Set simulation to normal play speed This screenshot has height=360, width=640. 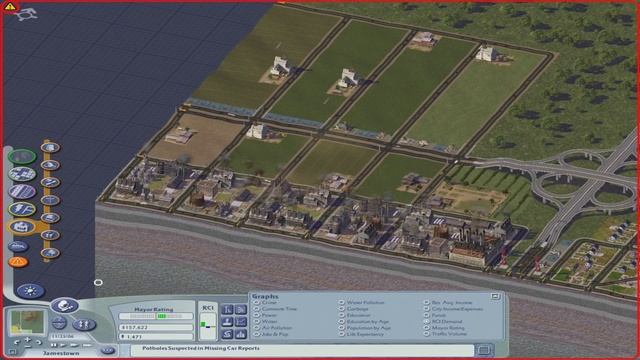coord(63,345)
